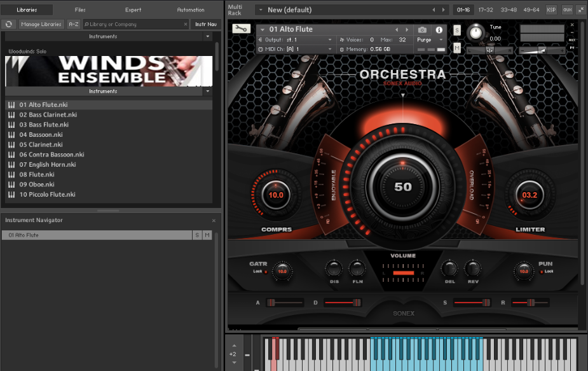Switch to the Libraries tab
Image resolution: width=588 pixels, height=371 pixels.
click(x=27, y=10)
